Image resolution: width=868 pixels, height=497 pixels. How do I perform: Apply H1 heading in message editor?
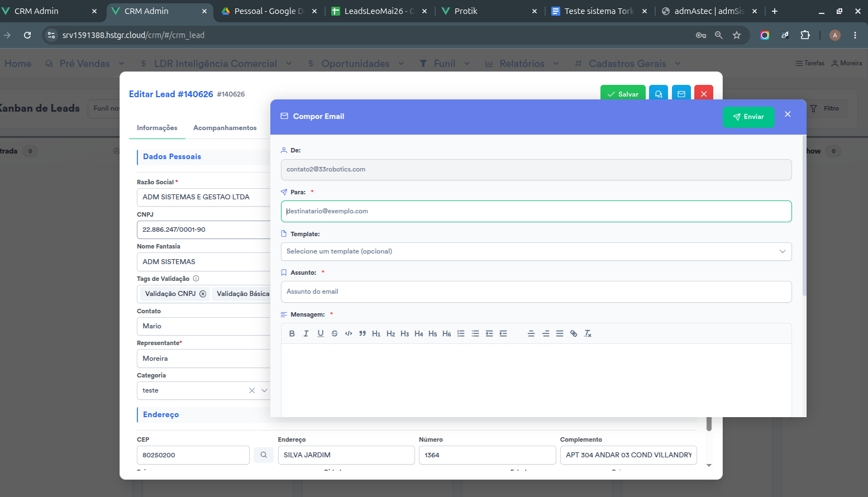pyautogui.click(x=376, y=333)
